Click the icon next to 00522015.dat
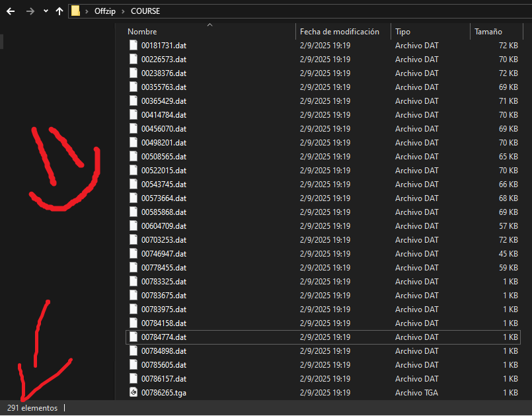The image size is (532, 416). [x=133, y=171]
